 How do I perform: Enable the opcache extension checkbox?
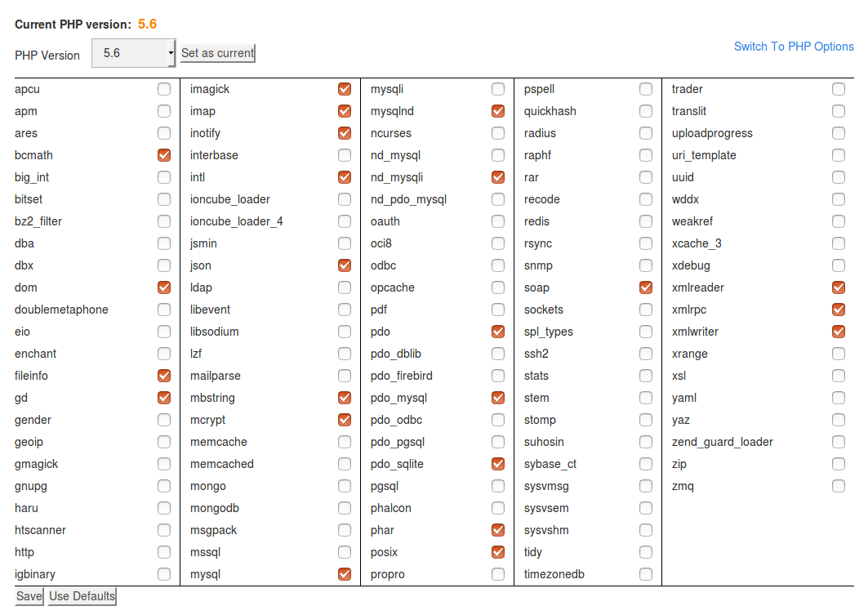498,287
